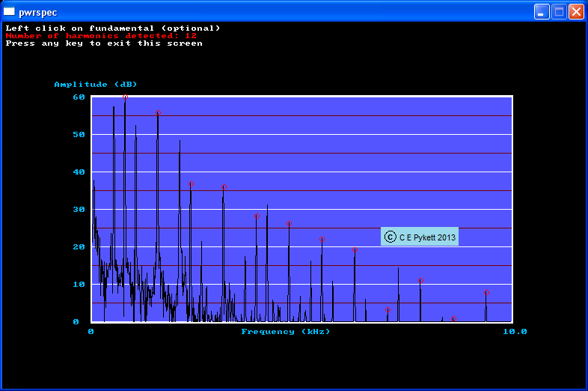588x391 pixels.
Task: Click the fourth harmonic marker near 36 dB
Action: tap(224, 187)
